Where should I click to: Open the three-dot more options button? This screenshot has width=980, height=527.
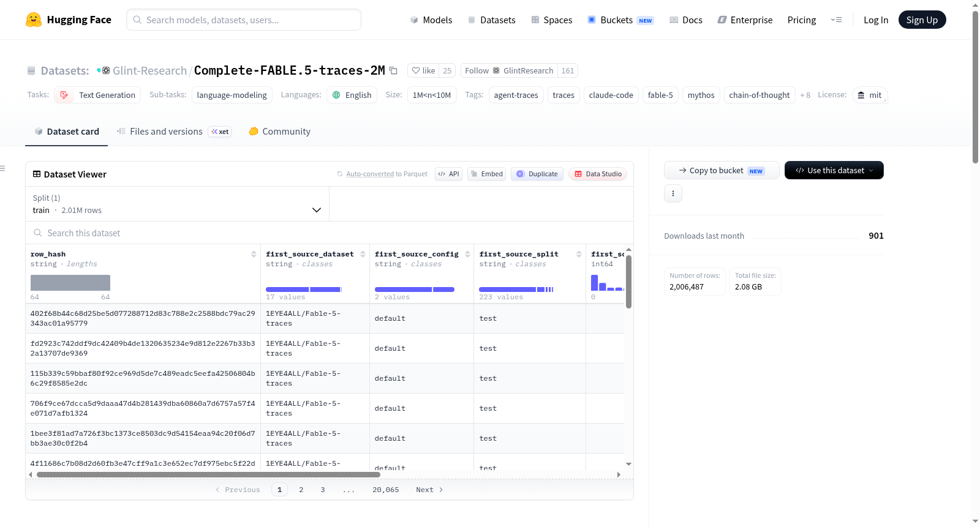pos(673,193)
